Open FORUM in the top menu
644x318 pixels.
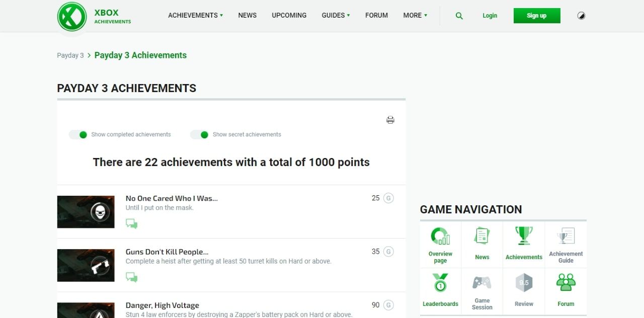pos(376,15)
